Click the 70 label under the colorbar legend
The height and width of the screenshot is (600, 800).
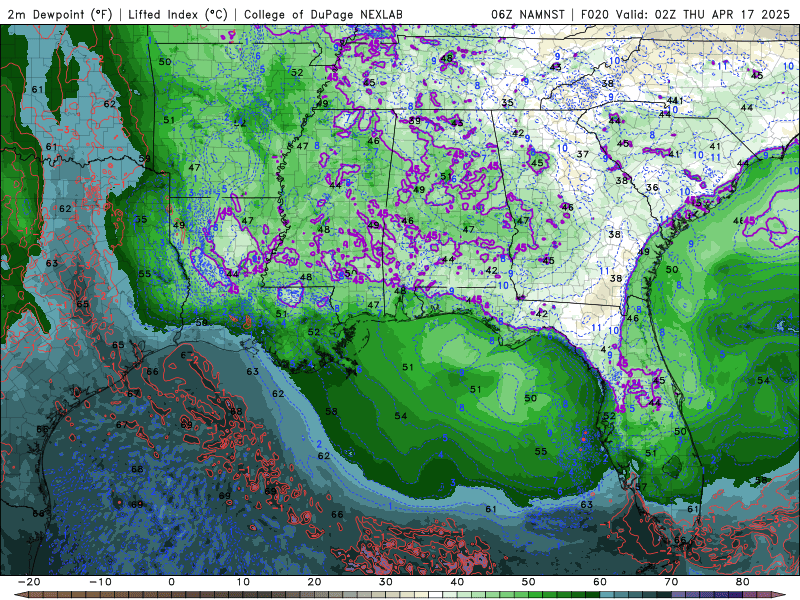(x=671, y=582)
